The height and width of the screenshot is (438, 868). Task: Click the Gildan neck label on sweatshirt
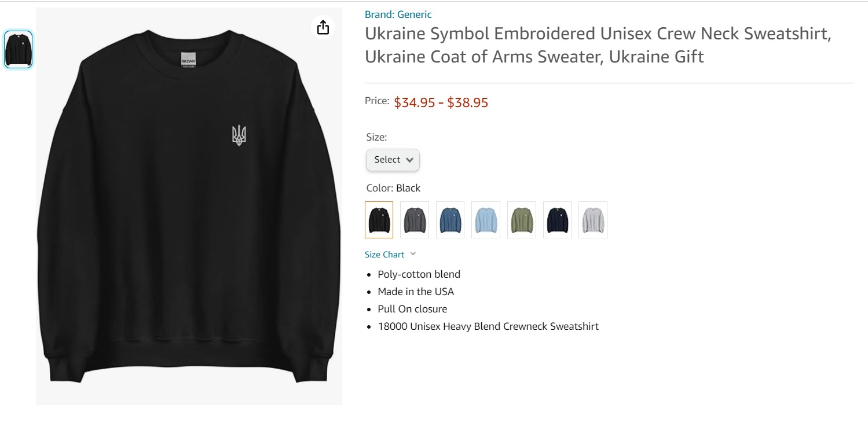click(188, 61)
